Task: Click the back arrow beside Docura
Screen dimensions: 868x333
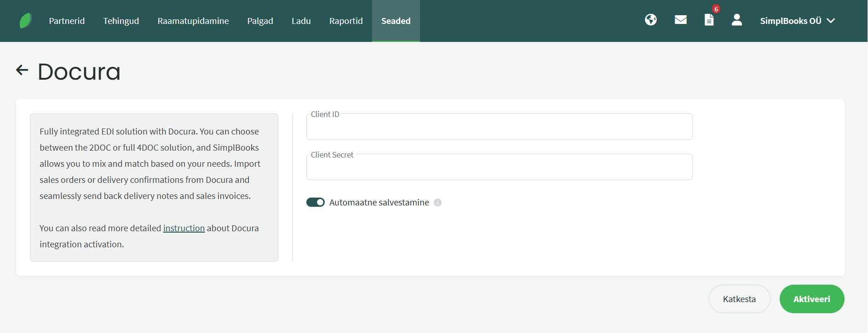Action: tap(22, 70)
